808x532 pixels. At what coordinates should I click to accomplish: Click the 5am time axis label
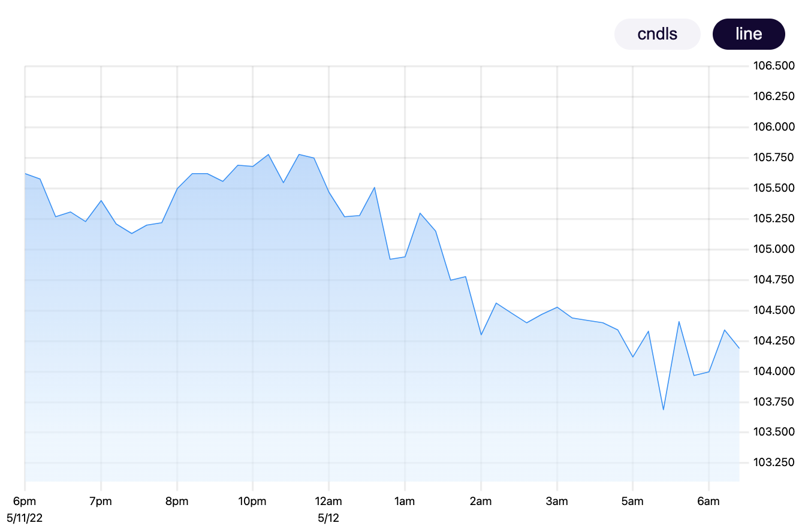(x=633, y=501)
